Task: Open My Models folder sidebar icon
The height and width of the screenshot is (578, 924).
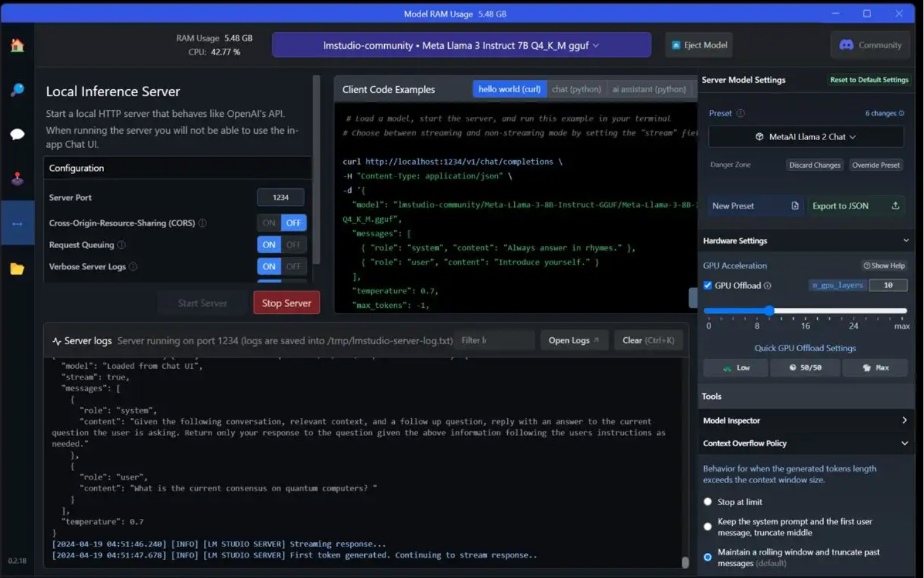Action: [18, 269]
